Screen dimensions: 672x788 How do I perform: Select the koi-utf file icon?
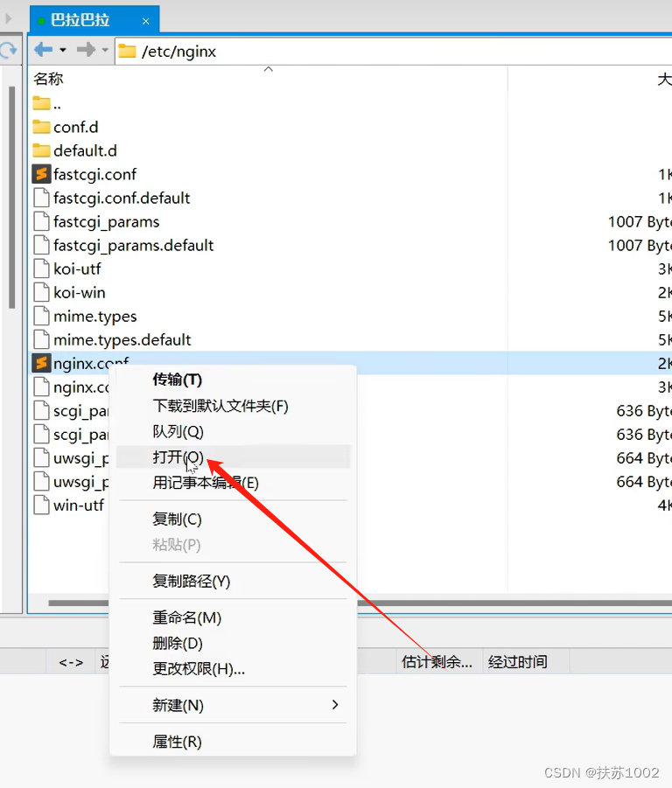click(42, 268)
